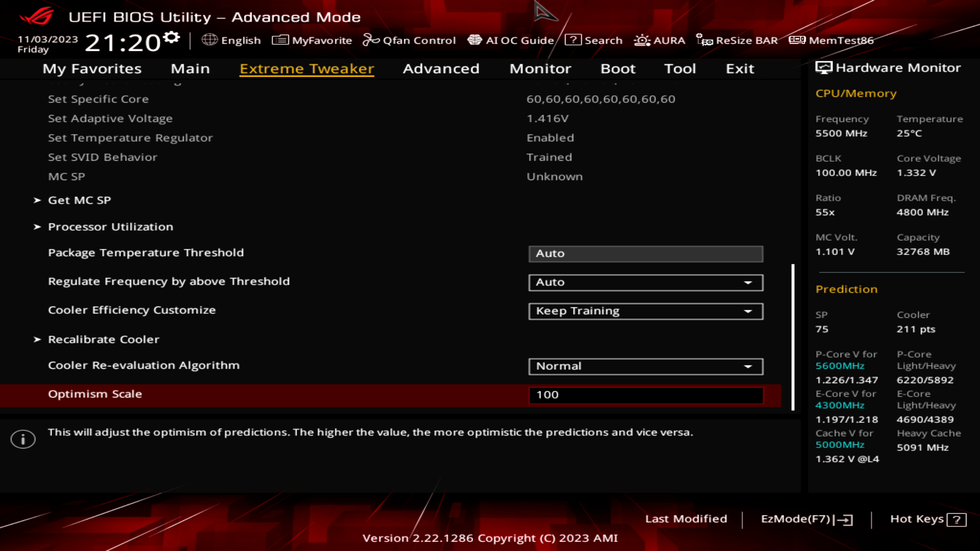Expand Get MC SP submenu

[80, 200]
